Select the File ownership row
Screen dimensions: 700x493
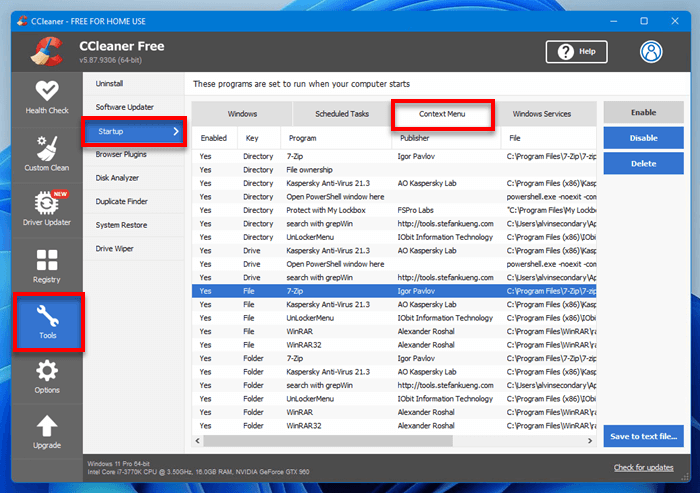[x=394, y=170]
